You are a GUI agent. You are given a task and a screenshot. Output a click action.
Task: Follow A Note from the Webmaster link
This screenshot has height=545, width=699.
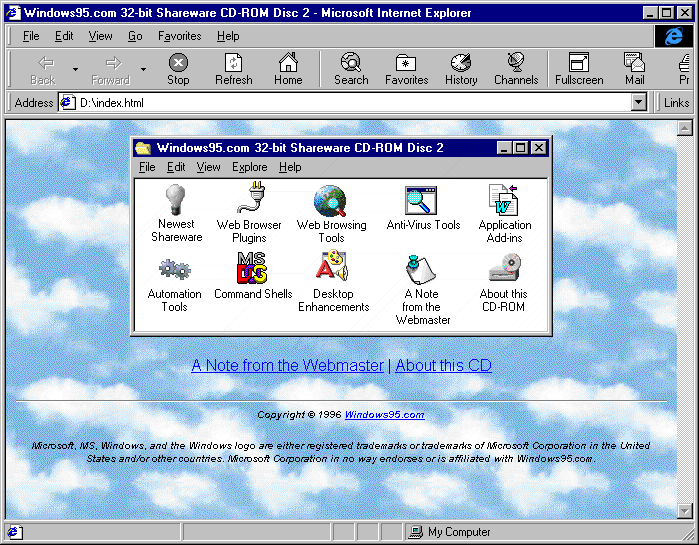(288, 365)
